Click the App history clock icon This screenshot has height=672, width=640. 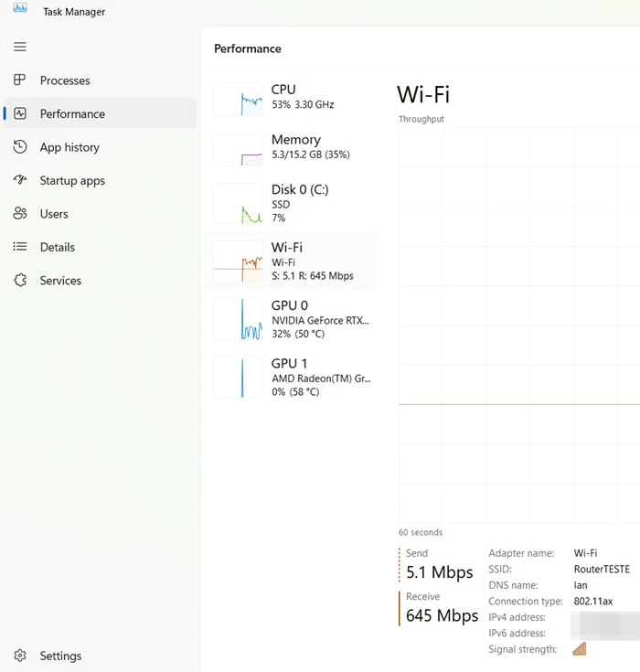pos(20,147)
